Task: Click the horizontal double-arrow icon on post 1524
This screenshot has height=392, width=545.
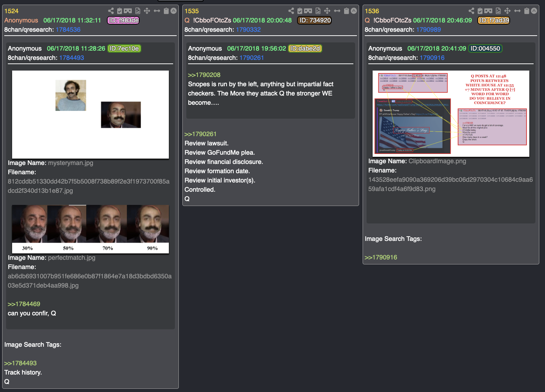Action: [x=157, y=11]
